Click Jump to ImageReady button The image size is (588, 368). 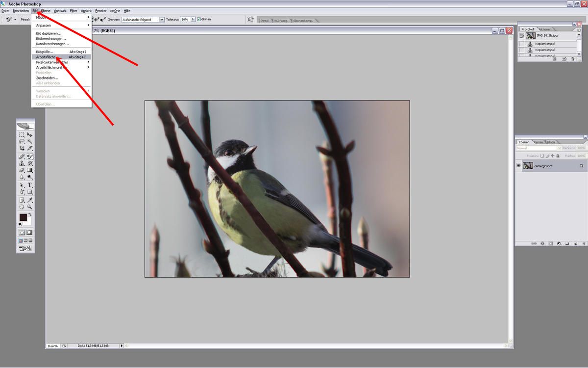25,249
